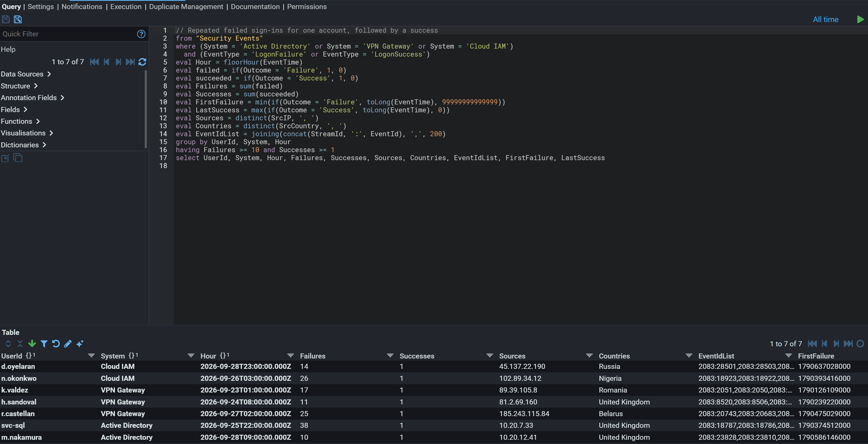Change the All time range

pos(826,20)
